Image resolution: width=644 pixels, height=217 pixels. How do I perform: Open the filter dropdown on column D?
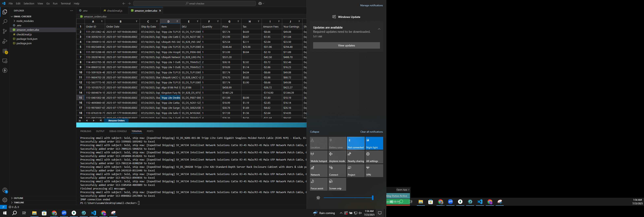pos(177,21)
